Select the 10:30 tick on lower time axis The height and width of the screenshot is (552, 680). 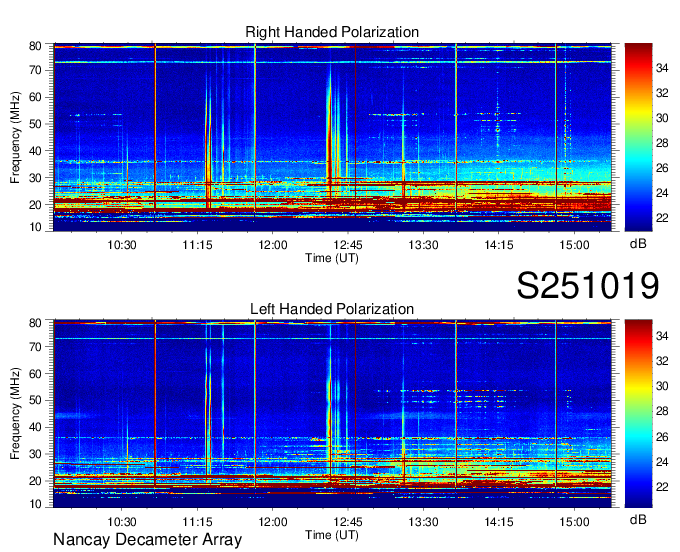coord(122,521)
